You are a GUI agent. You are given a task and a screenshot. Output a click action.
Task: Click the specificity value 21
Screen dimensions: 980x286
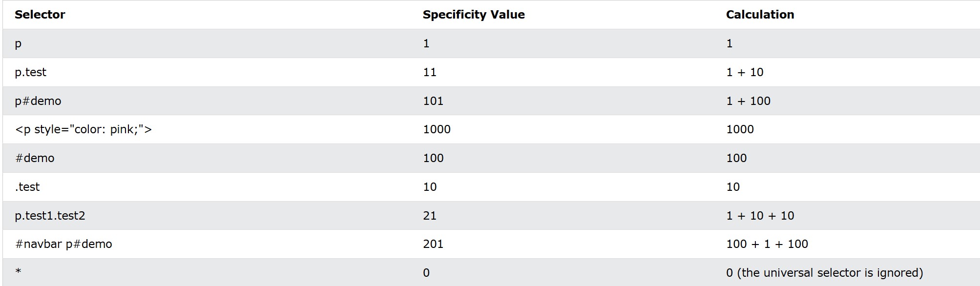[x=430, y=216]
